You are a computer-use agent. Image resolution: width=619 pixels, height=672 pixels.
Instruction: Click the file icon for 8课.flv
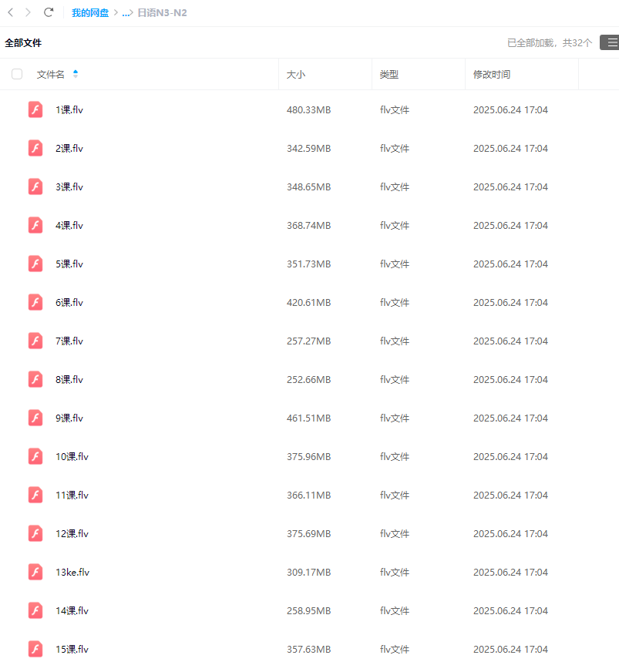click(35, 380)
